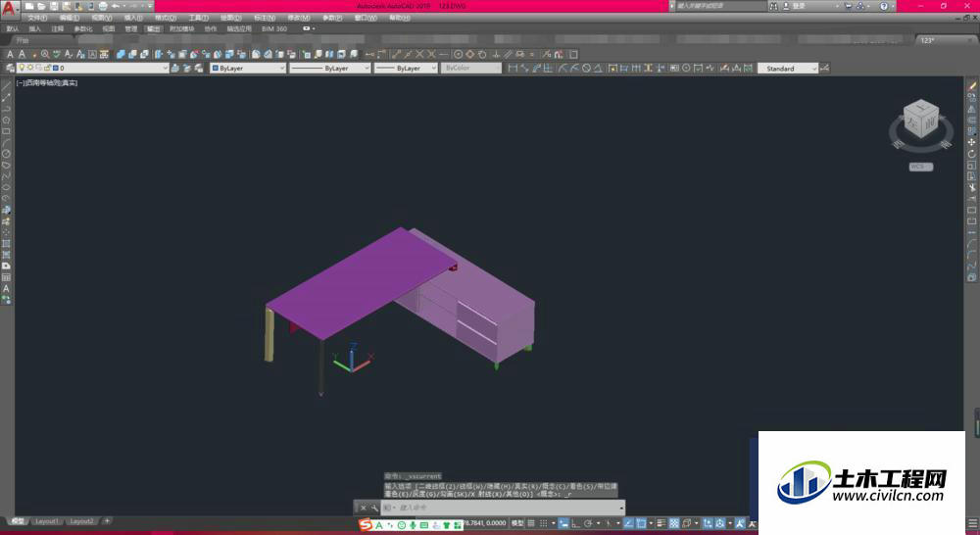980x535 pixels.
Task: Click the move tool in right modify toolbar
Action: tap(972, 142)
